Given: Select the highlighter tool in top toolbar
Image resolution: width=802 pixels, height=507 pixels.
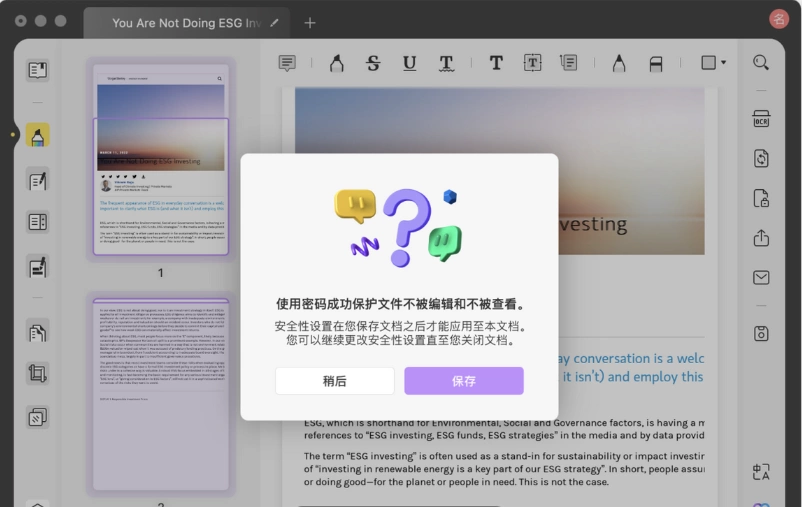Looking at the screenshot, I should coord(337,63).
